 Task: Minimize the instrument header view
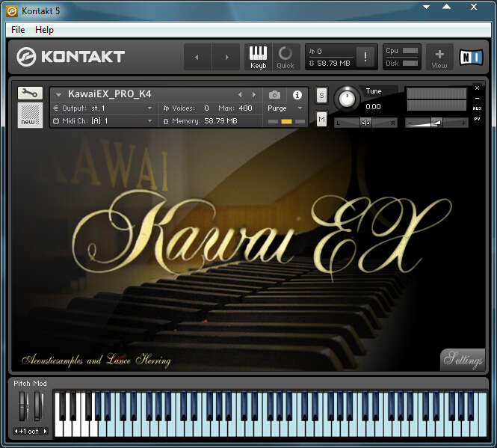477,99
